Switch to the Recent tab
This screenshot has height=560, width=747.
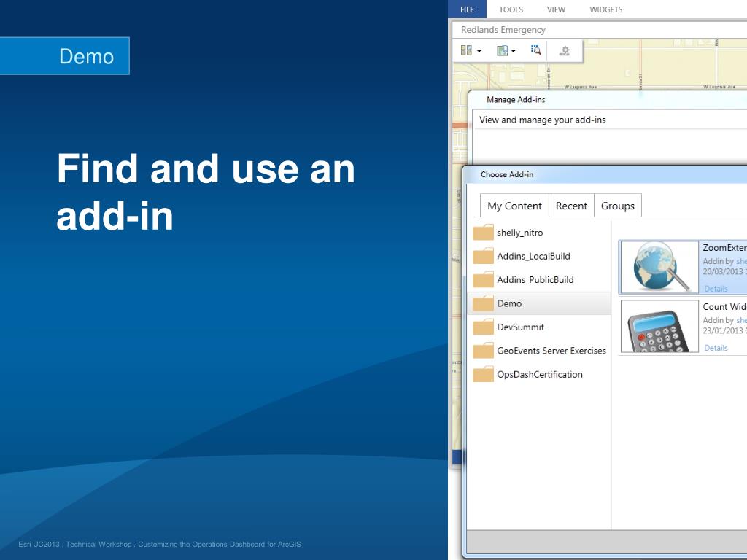(x=571, y=206)
